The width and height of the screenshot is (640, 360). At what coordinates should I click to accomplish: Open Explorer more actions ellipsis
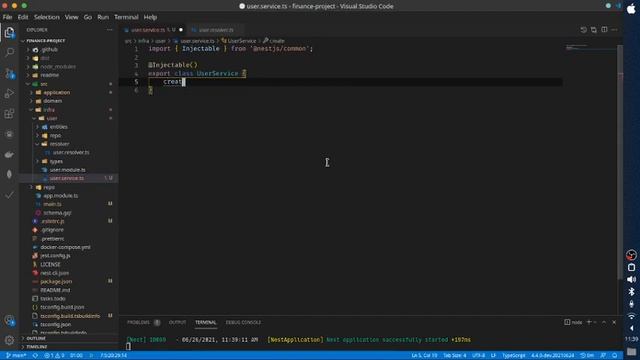(109, 30)
